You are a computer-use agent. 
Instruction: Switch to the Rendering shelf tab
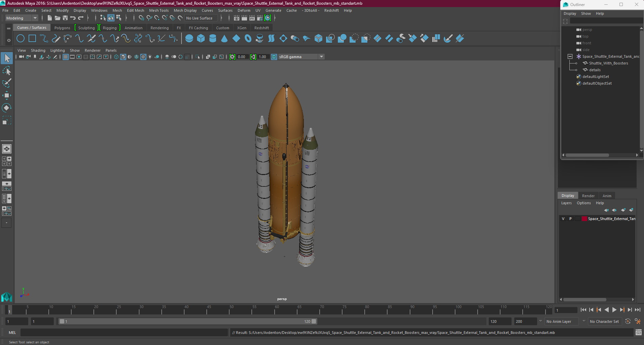pyautogui.click(x=160, y=28)
